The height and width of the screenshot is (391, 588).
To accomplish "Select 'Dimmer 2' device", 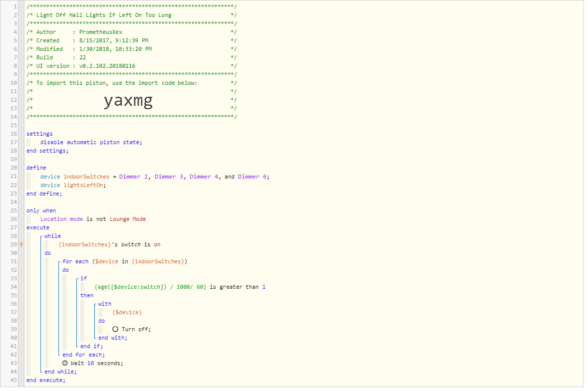I will tap(133, 177).
